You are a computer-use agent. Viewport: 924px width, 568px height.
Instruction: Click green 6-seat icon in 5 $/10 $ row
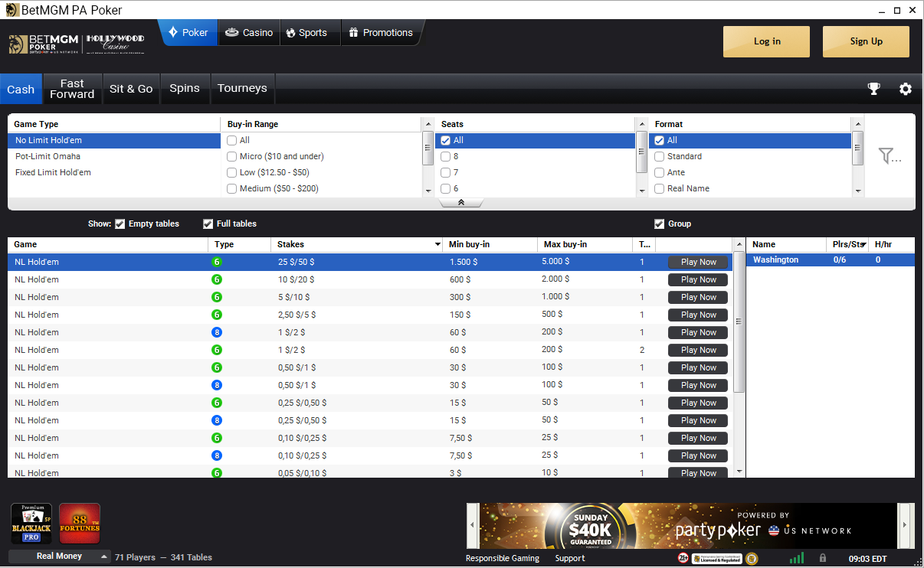(217, 297)
